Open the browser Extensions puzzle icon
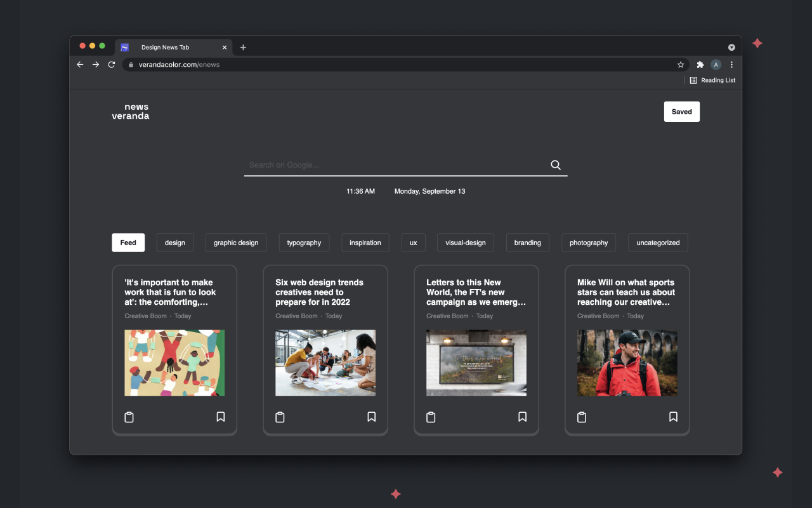Viewport: 812px width, 508px height. coord(700,64)
